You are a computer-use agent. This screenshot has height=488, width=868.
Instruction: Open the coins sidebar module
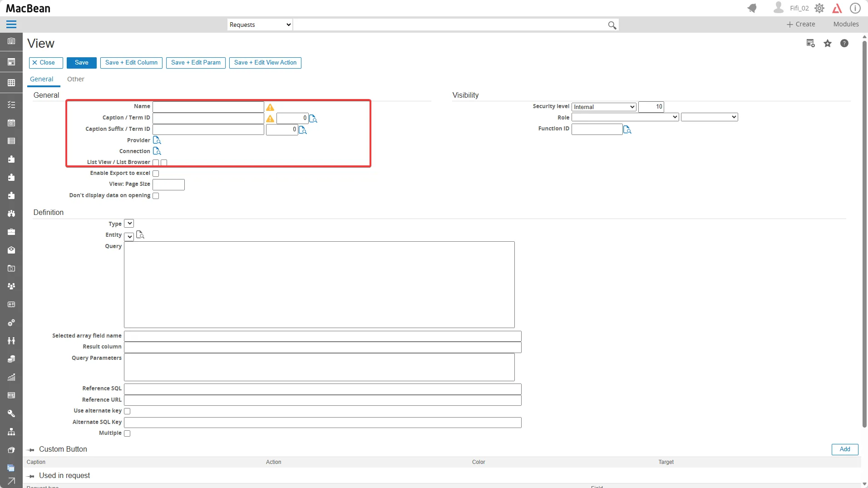point(11,359)
